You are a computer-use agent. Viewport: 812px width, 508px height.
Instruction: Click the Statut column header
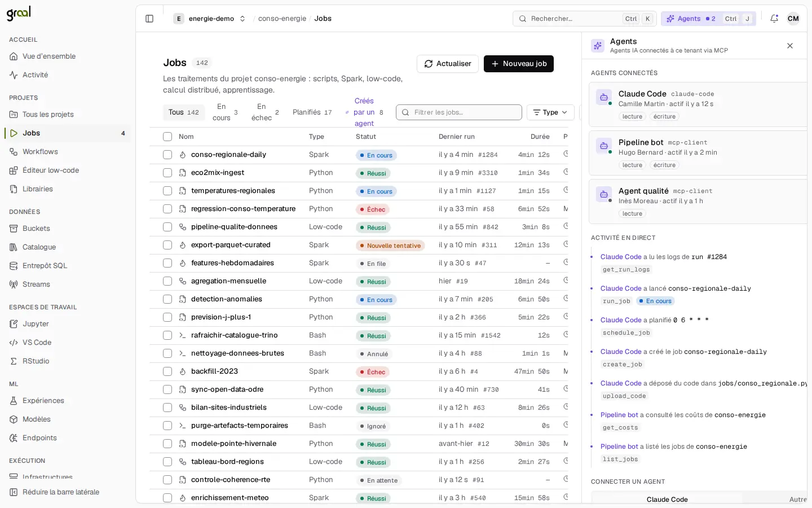click(366, 137)
